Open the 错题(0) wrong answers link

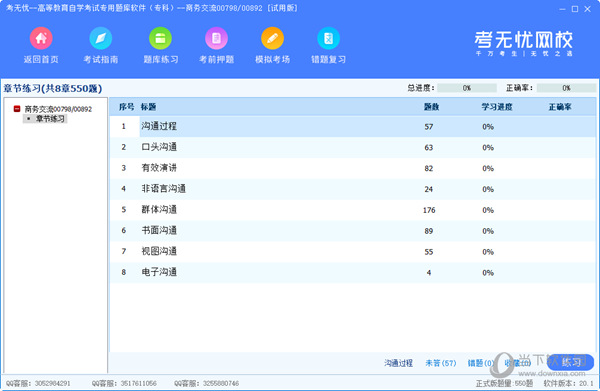pos(480,363)
